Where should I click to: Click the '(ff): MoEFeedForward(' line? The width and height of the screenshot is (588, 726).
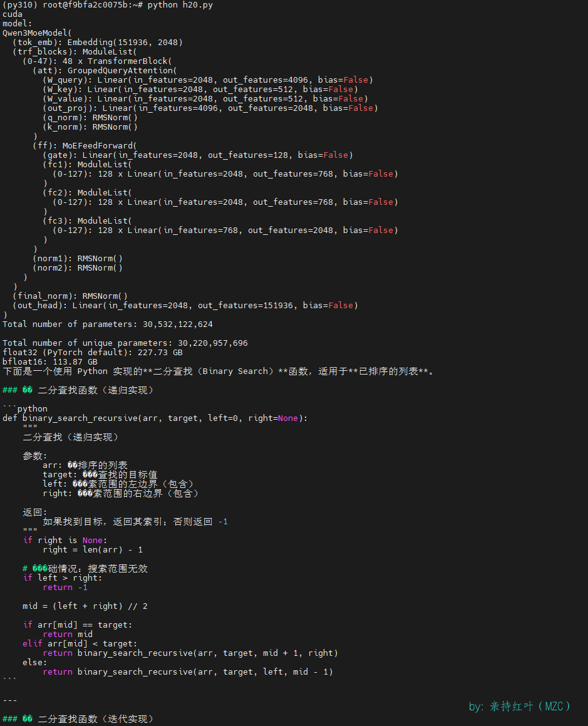click(85, 146)
